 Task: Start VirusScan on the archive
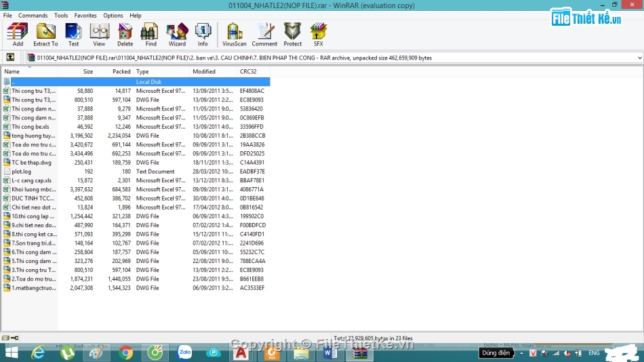tap(234, 35)
